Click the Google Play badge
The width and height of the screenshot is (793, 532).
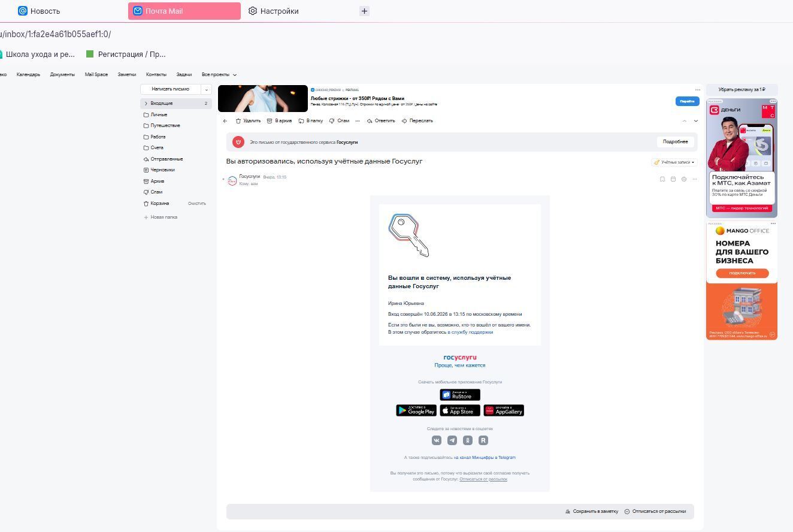point(416,410)
